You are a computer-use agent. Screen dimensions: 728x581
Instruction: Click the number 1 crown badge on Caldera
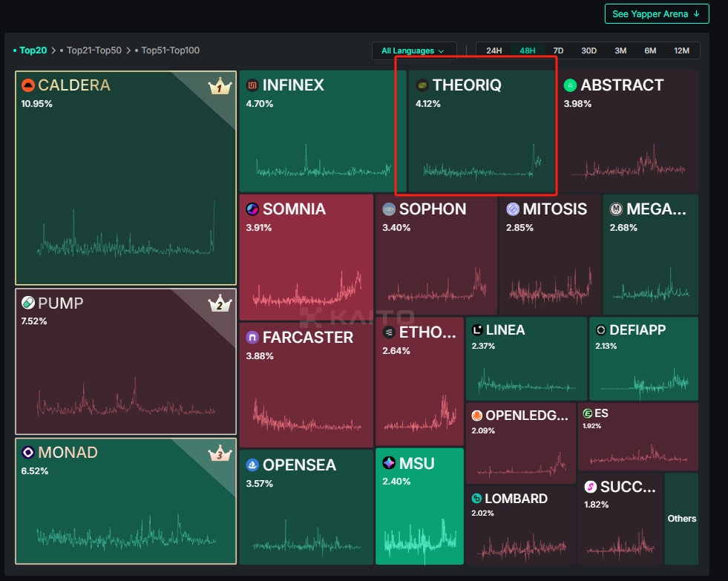click(220, 86)
